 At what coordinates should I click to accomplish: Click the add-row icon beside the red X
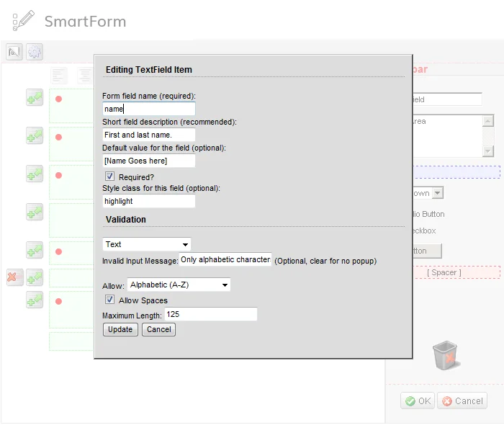[x=35, y=277]
